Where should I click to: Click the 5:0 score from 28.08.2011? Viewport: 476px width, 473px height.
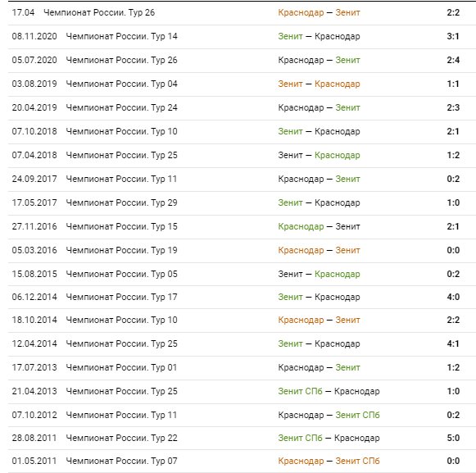pos(453,438)
